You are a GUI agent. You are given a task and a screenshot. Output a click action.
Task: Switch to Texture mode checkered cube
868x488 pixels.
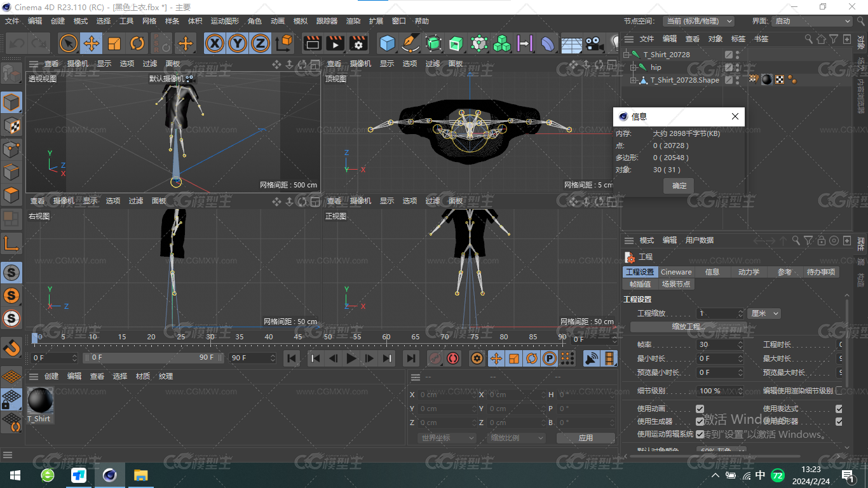pyautogui.click(x=11, y=125)
